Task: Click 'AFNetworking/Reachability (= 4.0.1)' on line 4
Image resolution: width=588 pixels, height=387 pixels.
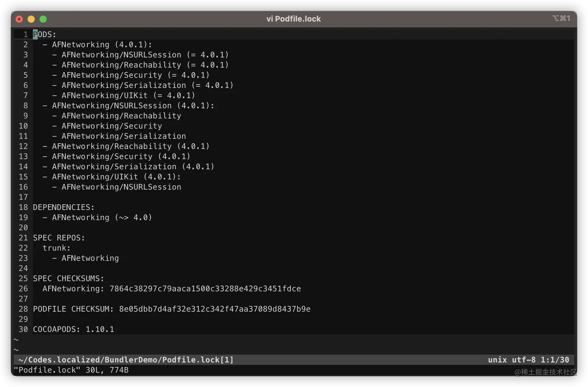Action: (145, 65)
